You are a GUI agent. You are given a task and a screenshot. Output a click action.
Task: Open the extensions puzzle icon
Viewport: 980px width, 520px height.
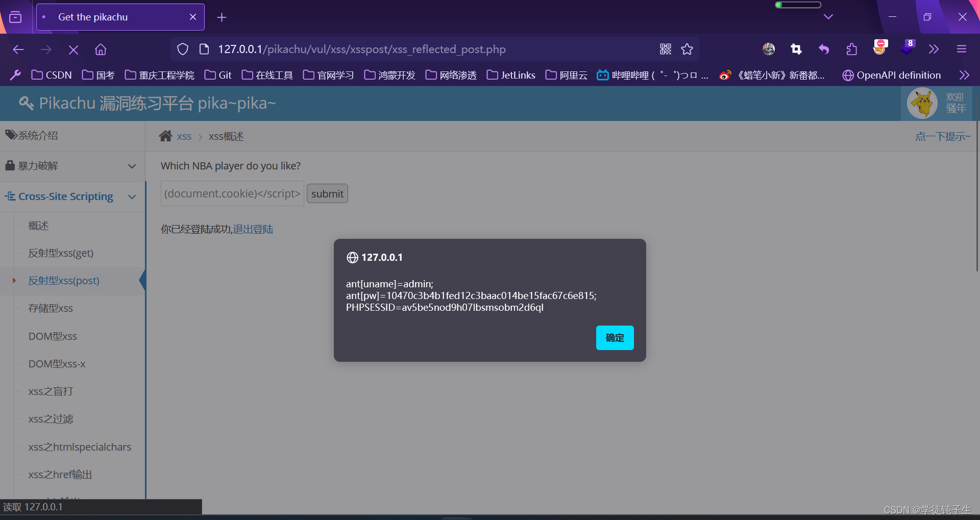click(851, 49)
